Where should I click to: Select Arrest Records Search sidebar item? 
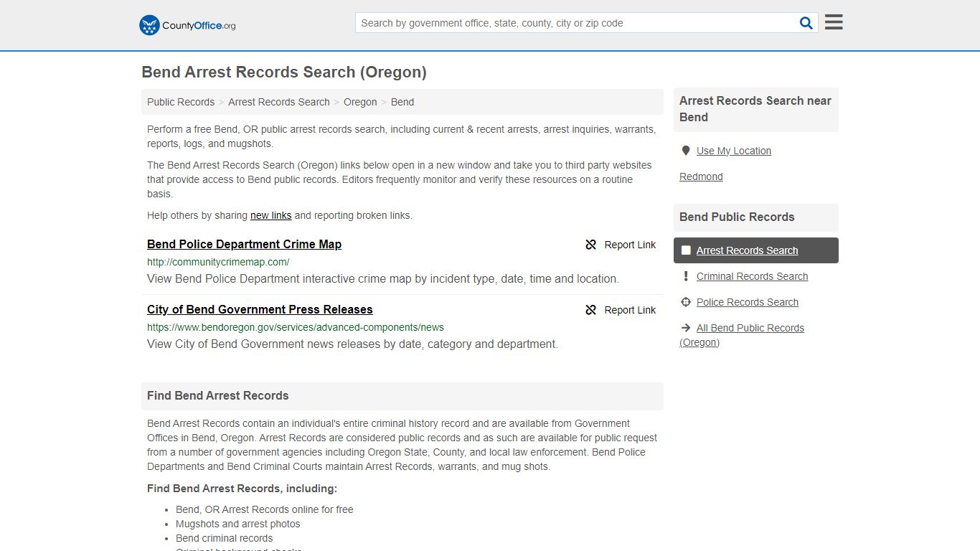[x=755, y=250]
